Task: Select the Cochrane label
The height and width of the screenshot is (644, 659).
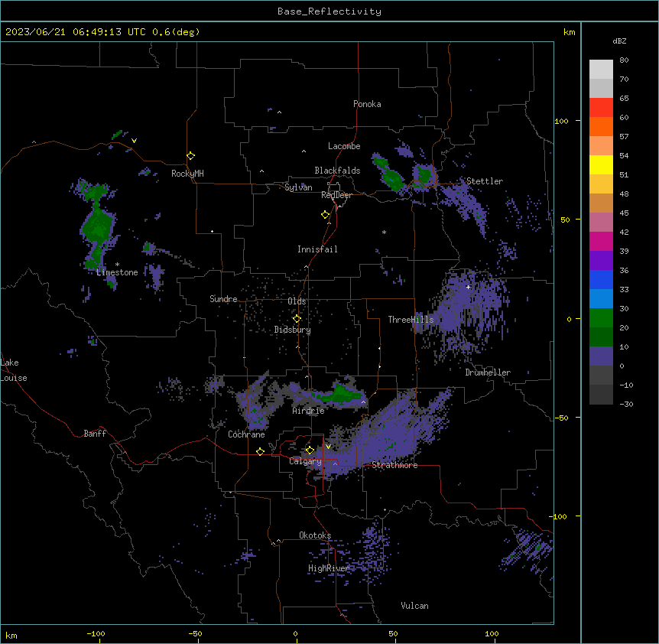Action: (246, 434)
